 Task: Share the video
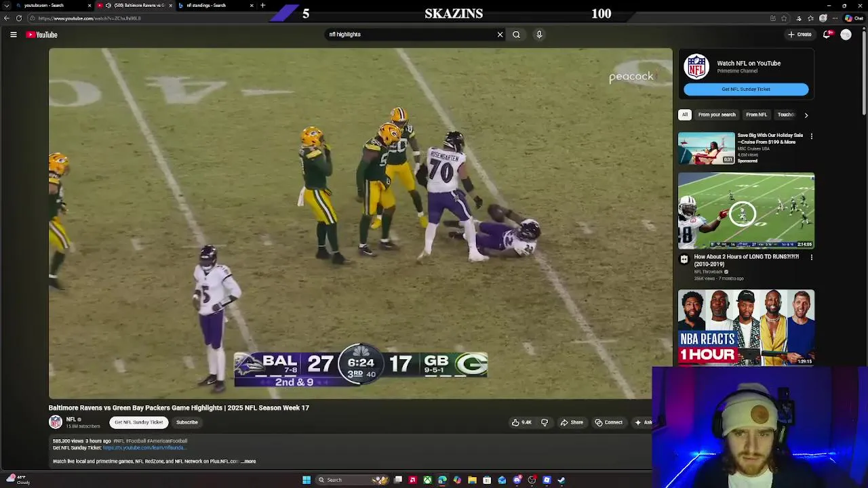pyautogui.click(x=572, y=422)
